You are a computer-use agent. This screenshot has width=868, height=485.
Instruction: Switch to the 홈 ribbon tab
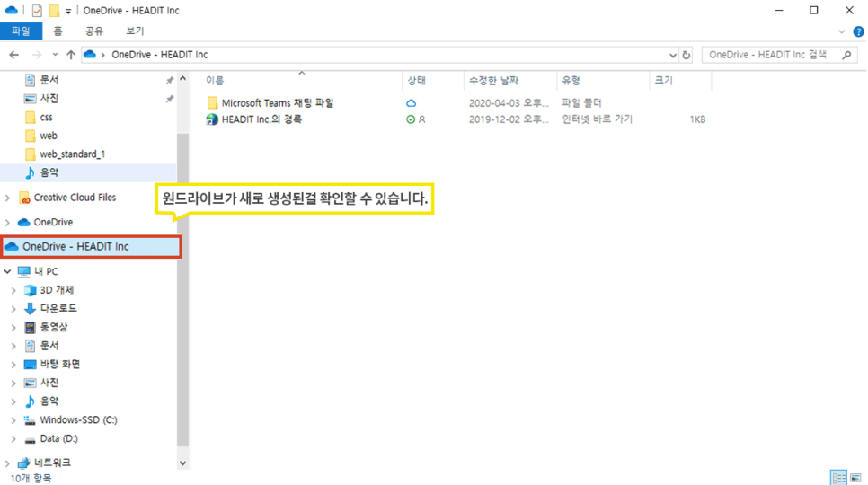(58, 31)
